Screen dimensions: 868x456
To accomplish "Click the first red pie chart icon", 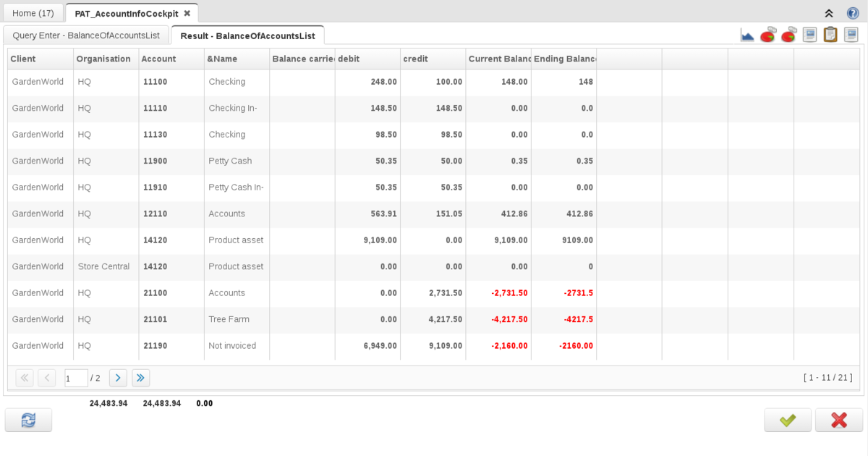I will pyautogui.click(x=768, y=35).
